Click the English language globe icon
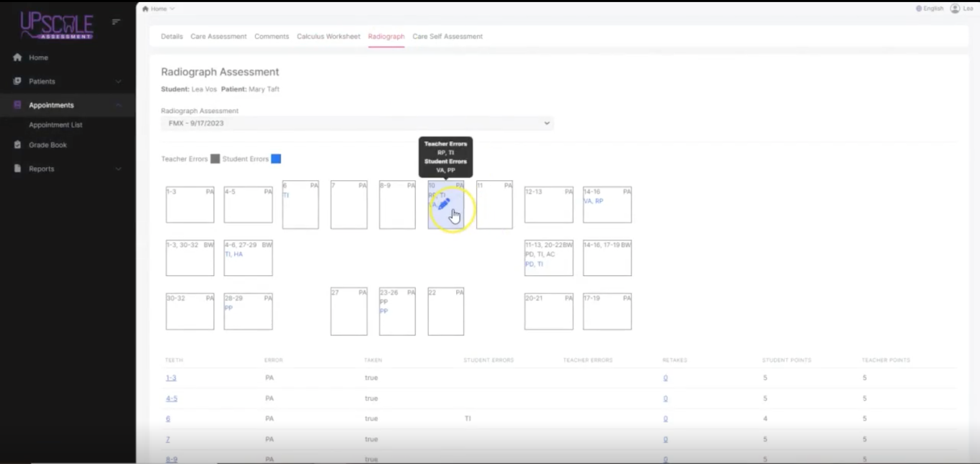The image size is (980, 464). [918, 9]
